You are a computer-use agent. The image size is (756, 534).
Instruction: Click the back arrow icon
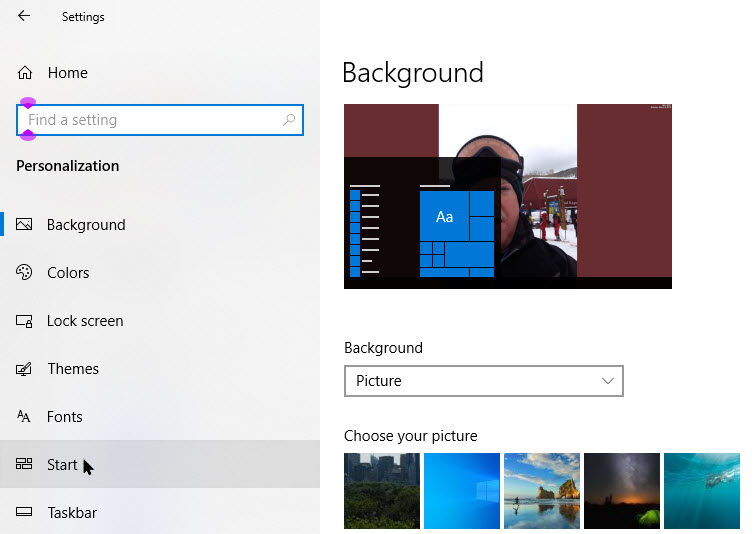click(24, 16)
